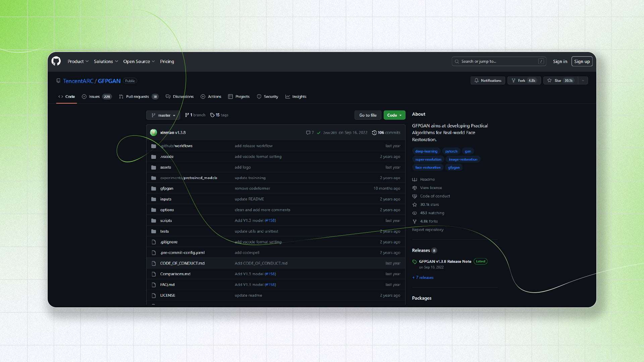Viewport: 644px width, 362px height.
Task: Select the deep-learning topic tag
Action: pyautogui.click(x=426, y=151)
